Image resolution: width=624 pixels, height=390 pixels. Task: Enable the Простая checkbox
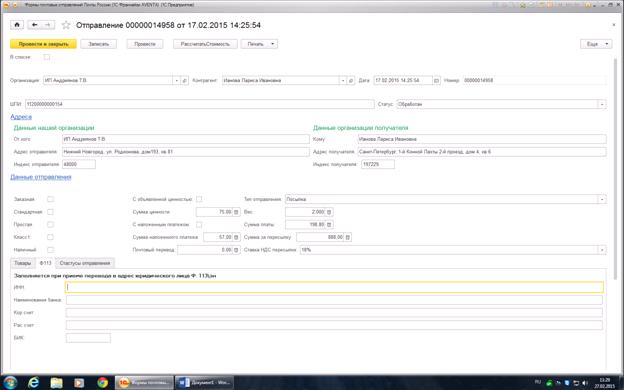point(50,224)
